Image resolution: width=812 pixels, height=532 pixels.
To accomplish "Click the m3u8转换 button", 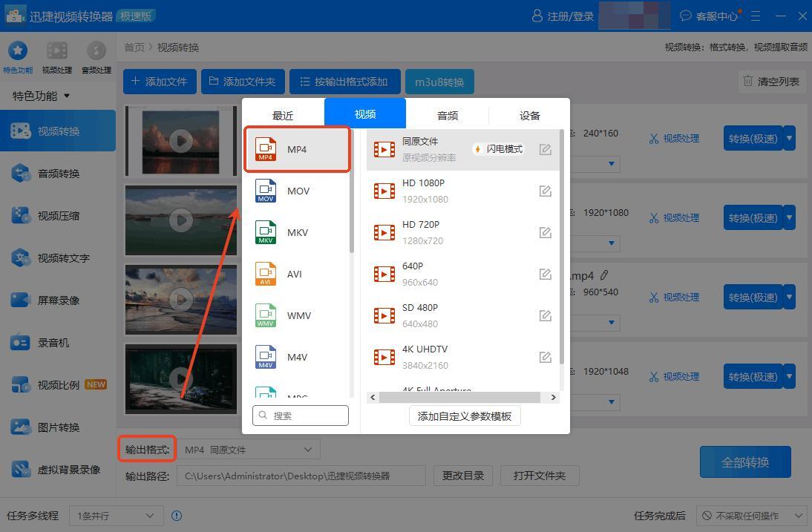I will point(439,82).
